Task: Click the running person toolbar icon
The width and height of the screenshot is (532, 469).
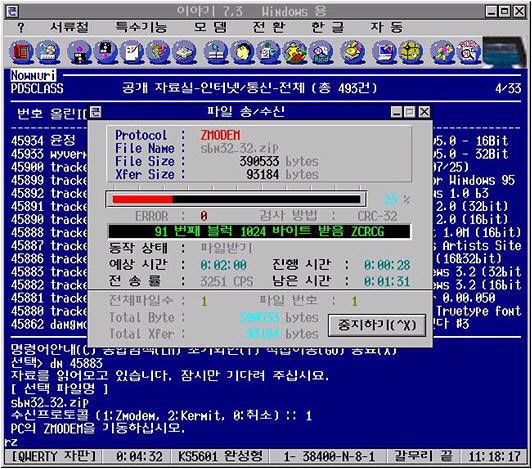Action: pyautogui.click(x=442, y=52)
